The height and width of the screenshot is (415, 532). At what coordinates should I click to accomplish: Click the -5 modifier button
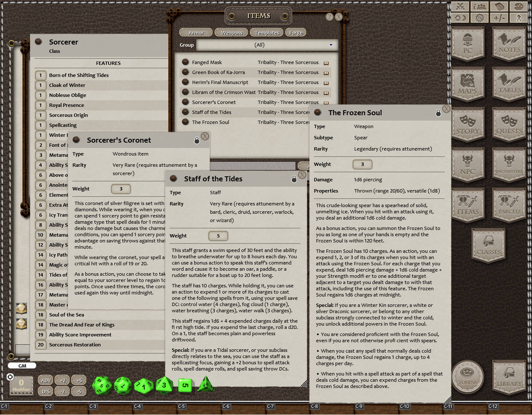point(79,391)
